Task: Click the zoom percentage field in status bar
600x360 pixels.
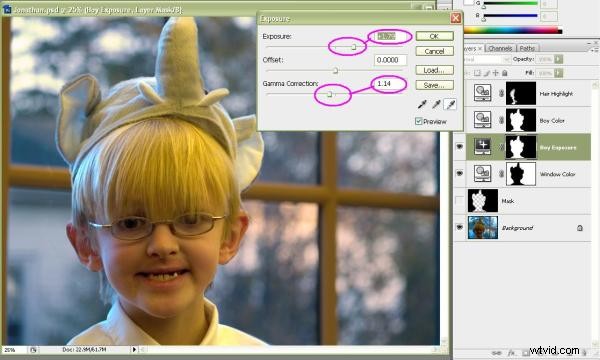Action: 14,350
